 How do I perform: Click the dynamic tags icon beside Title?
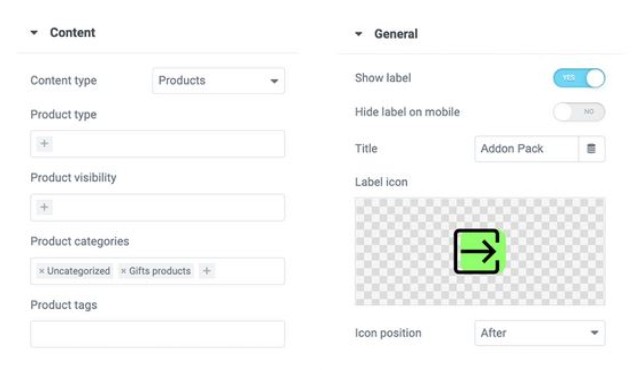click(x=591, y=148)
